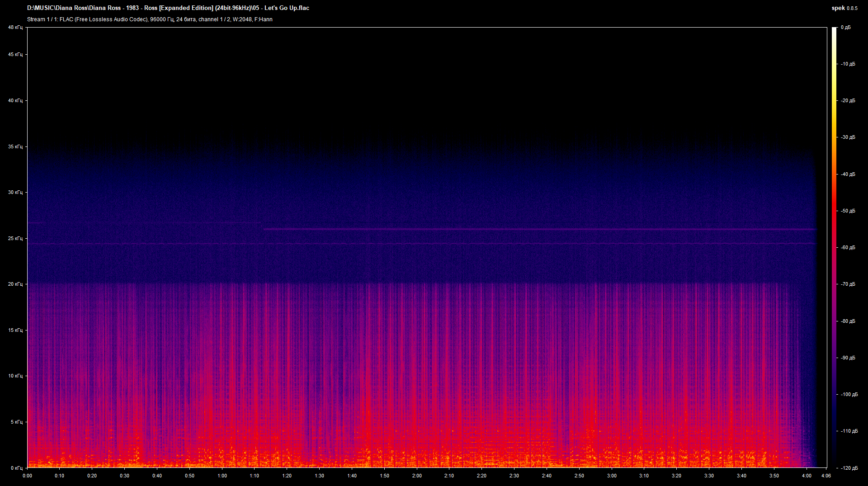The image size is (868, 486).
Task: Click the 4:06 end time label
Action: coord(826,476)
